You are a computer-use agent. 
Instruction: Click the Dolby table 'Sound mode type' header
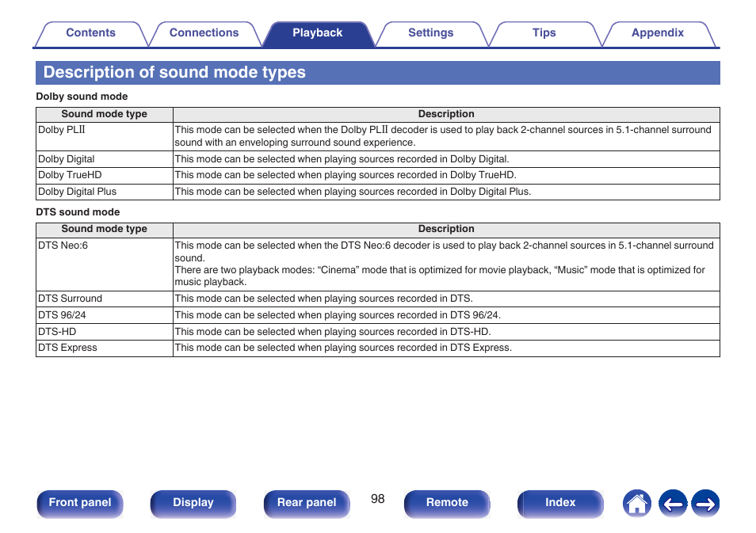104,114
